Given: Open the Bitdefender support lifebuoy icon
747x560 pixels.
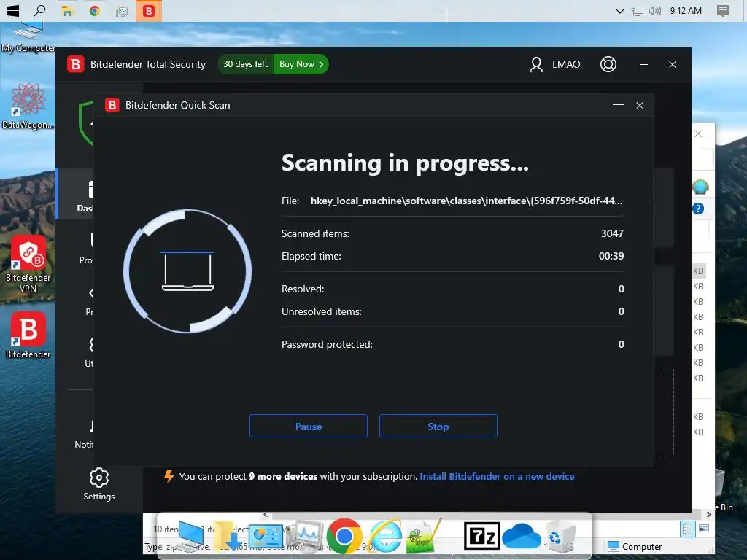Looking at the screenshot, I should 608,64.
